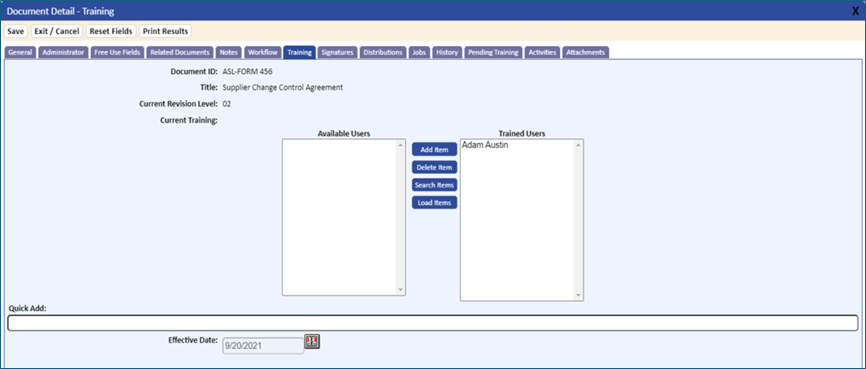Click Trained Users scrollbar up arrow
Screen dimensions: 866x369
pos(578,145)
